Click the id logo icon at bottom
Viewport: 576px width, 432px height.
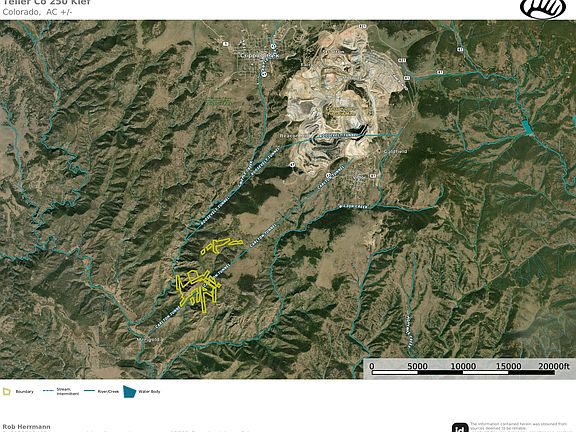point(460,428)
